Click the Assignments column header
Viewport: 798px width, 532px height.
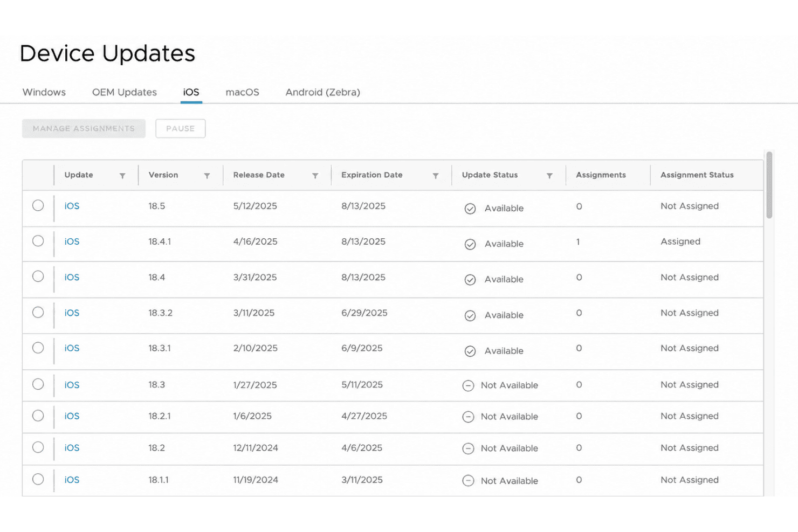[601, 175]
